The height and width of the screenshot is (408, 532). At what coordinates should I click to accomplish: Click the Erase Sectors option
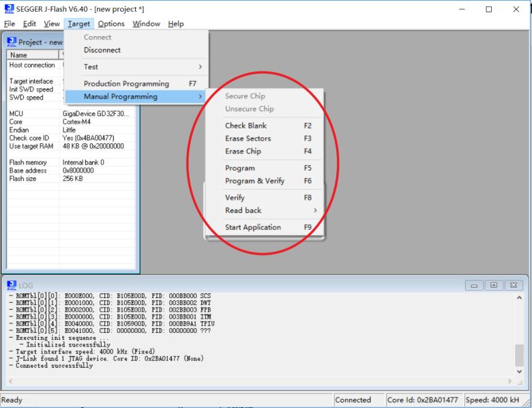pyautogui.click(x=248, y=139)
